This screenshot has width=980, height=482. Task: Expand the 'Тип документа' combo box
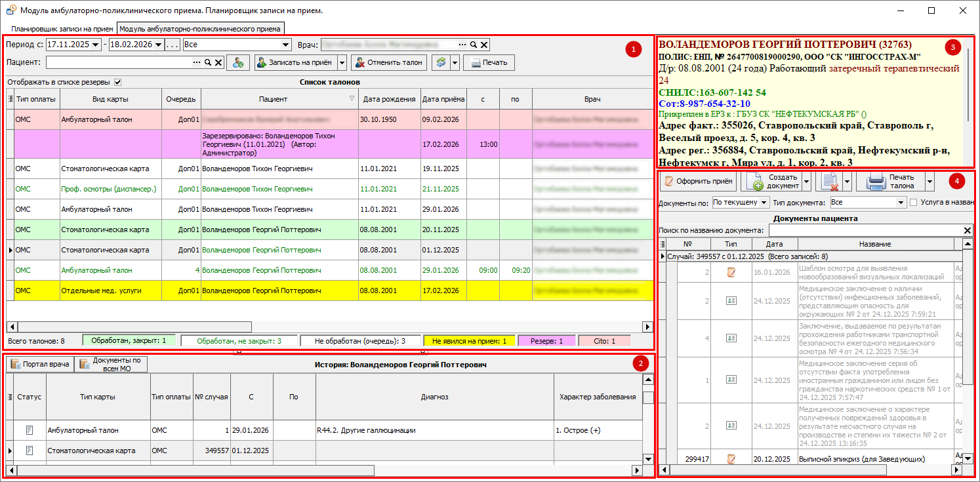click(x=901, y=203)
